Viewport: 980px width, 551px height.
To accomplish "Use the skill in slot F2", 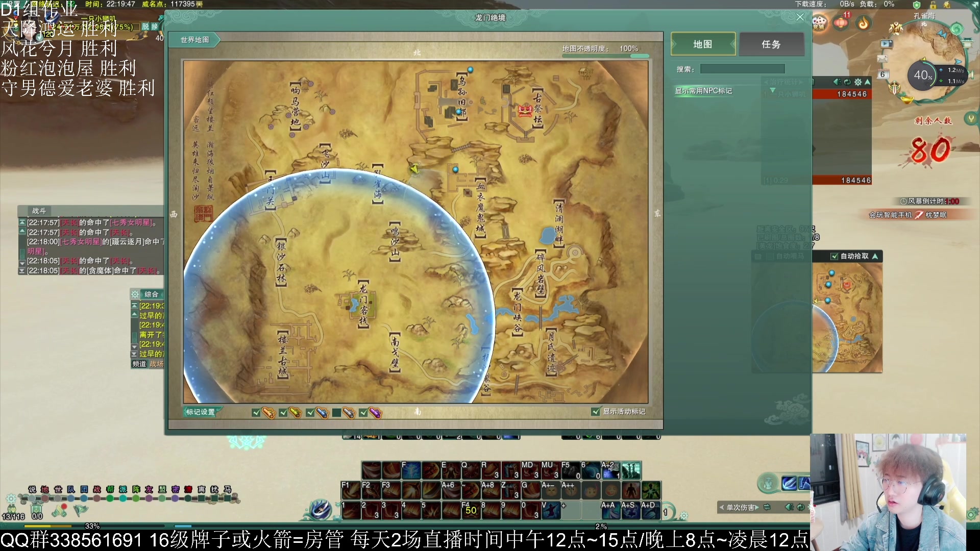I will click(x=371, y=490).
